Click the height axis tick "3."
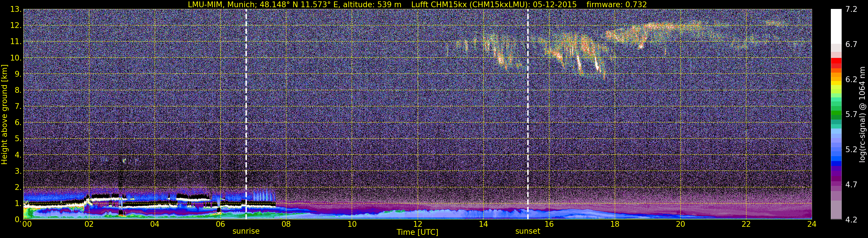This screenshot has width=868, height=238. click(18, 171)
